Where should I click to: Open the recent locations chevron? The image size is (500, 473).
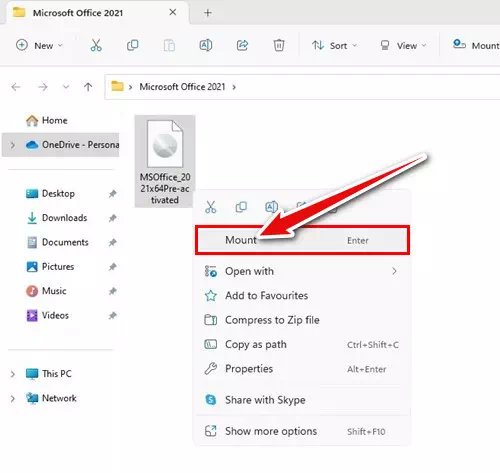click(66, 87)
